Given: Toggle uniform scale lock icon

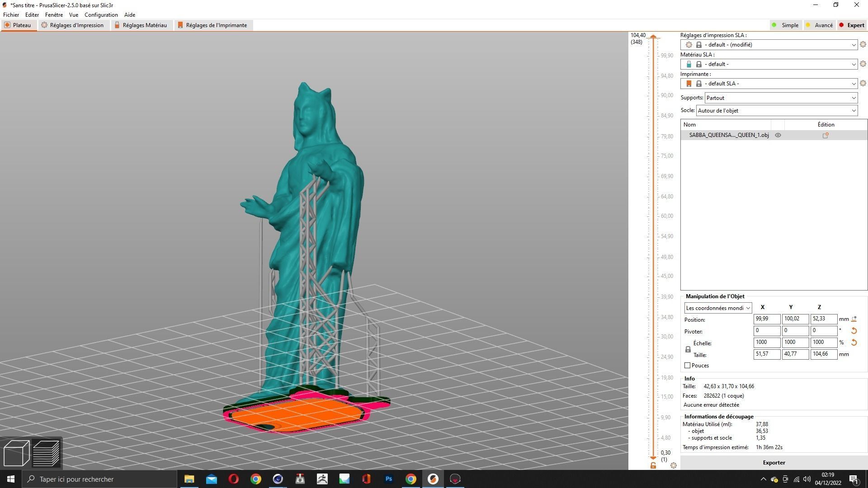Looking at the screenshot, I should click(688, 349).
